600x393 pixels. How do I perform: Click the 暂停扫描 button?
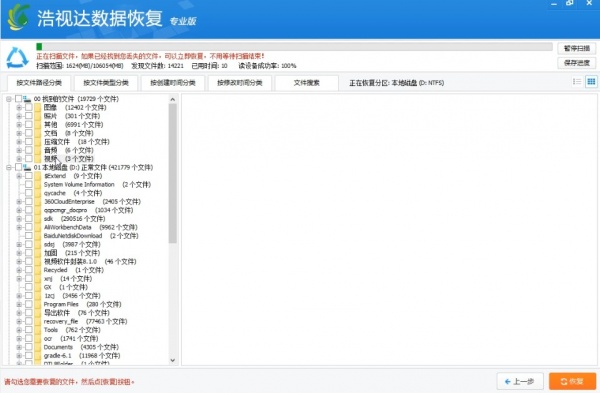(x=577, y=48)
